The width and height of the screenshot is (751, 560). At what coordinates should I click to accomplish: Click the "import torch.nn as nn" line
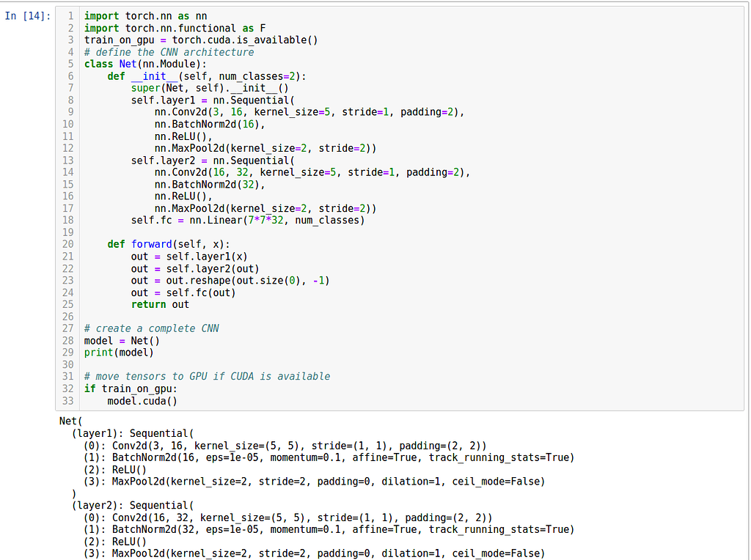click(146, 16)
